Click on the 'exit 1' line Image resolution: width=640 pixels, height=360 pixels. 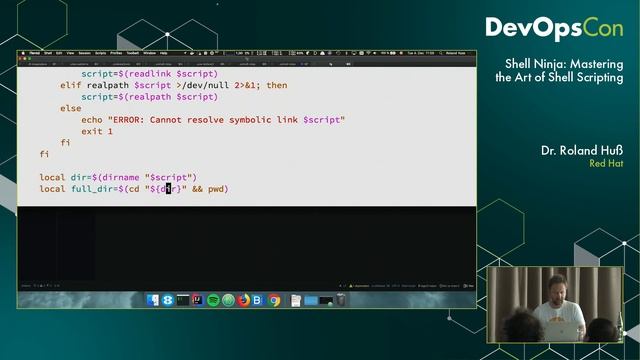click(97, 131)
